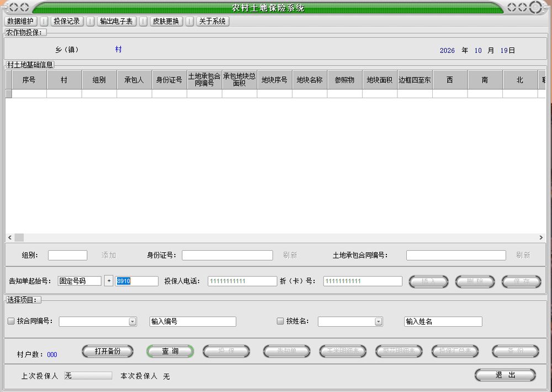This screenshot has width=552, height=392.
Task: Click the 固定号码 field
Action: [x=79, y=281]
